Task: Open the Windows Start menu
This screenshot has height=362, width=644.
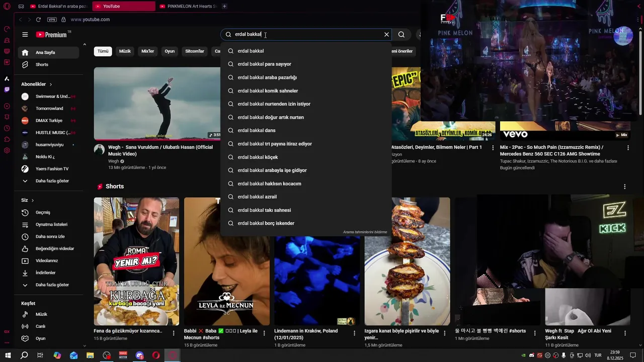Action: pyautogui.click(x=8, y=355)
